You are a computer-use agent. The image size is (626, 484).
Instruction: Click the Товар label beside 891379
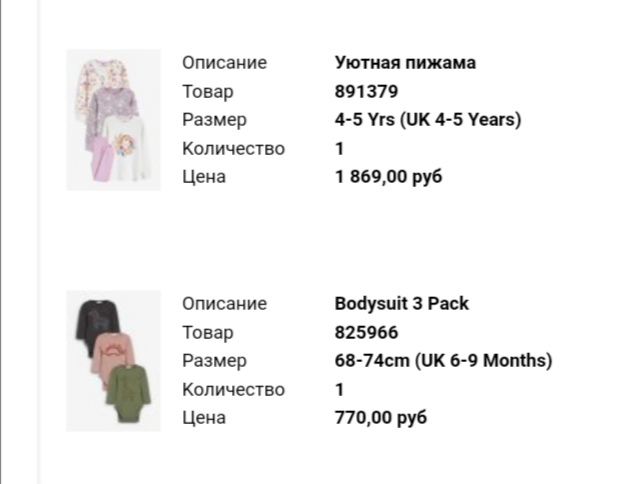[207, 91]
